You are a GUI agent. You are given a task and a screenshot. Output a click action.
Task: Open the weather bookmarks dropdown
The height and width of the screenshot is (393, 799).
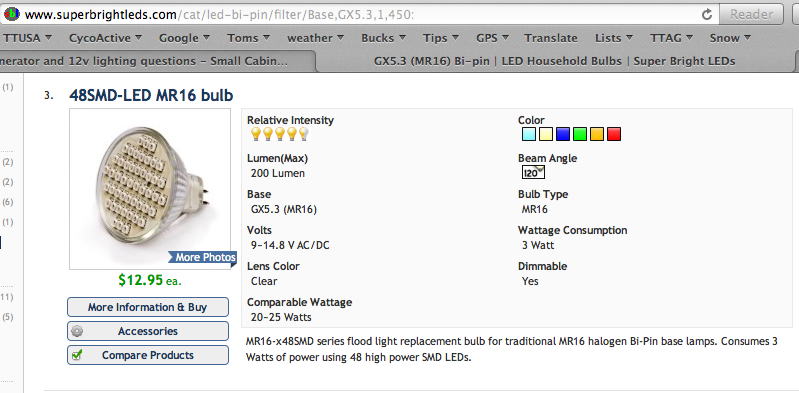pos(315,38)
